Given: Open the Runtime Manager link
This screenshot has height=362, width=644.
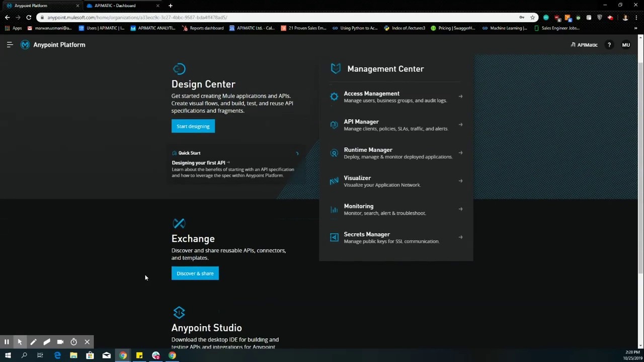Looking at the screenshot, I should point(368,150).
